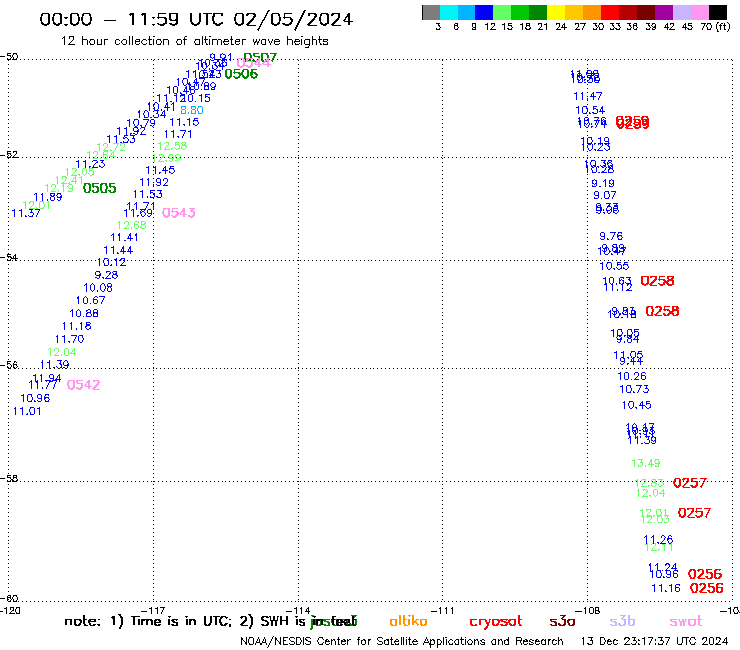
Task: Click the longitude axis label -111
Action: [442, 610]
